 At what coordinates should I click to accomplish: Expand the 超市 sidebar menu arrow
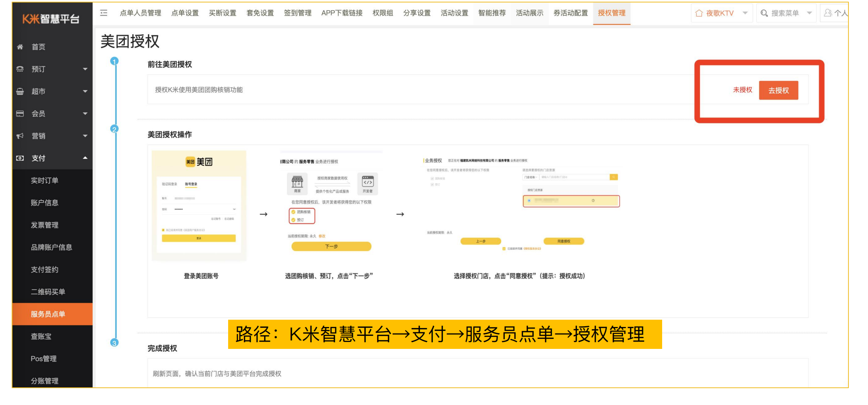85,91
